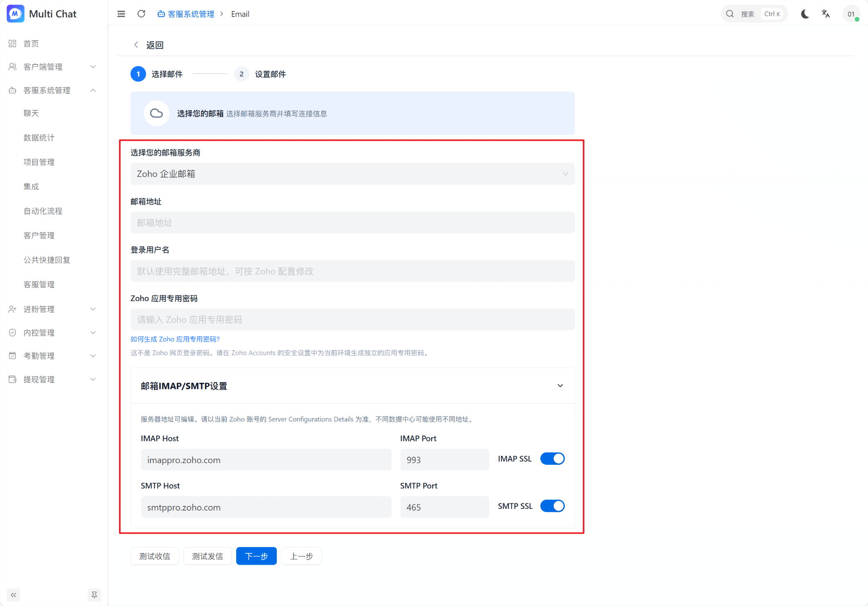868x606 pixels.
Task: Focus the Zoho 应用专用密码 input field
Action: click(x=353, y=319)
